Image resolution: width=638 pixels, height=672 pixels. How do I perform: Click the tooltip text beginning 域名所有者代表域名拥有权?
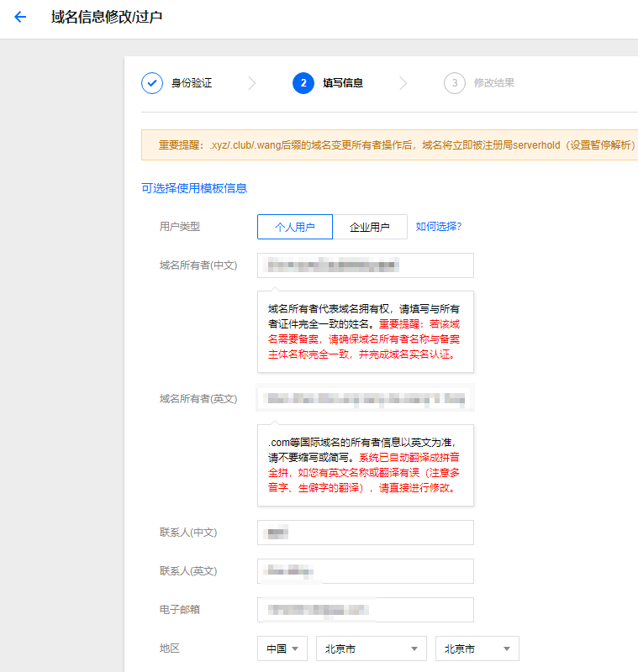[364, 332]
